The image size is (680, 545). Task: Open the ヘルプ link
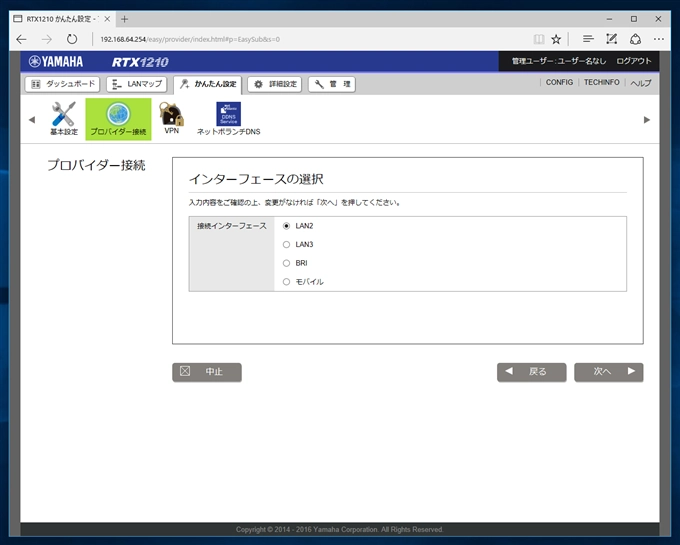[x=641, y=83]
